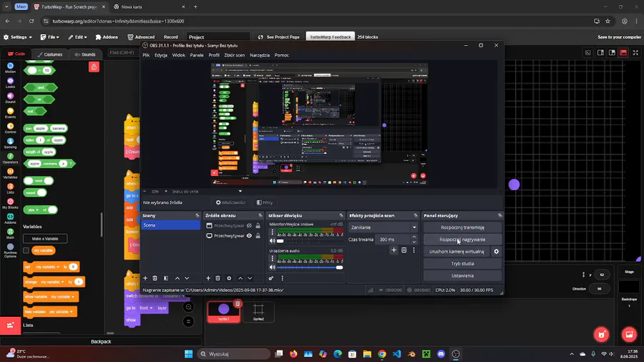
Task: Open TurboWarp Edit menu
Action: 77,37
